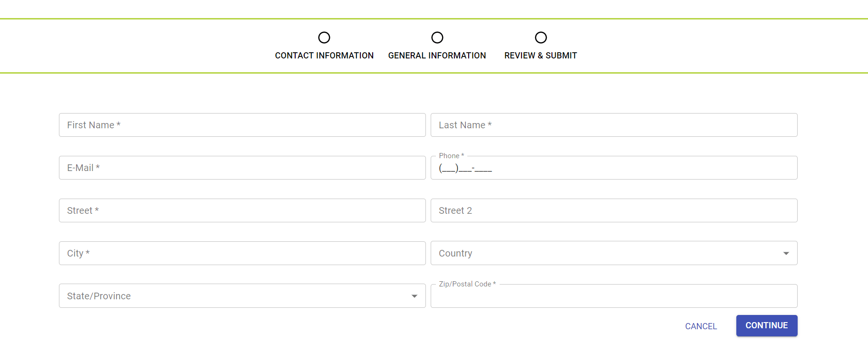Focus the First Name input field

(242, 125)
